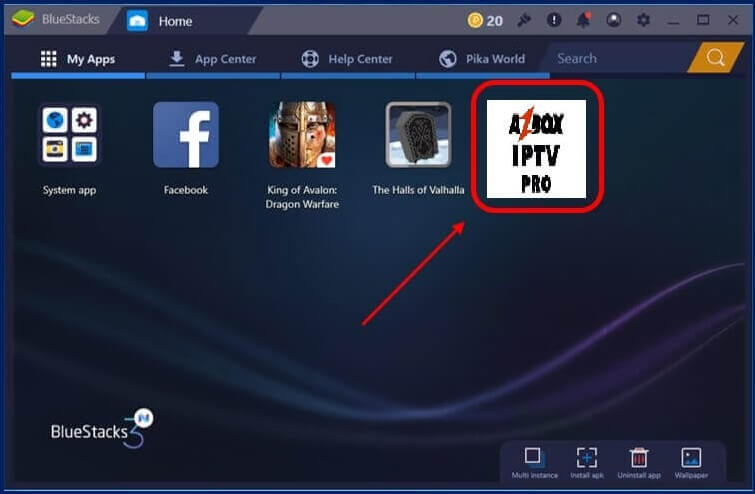Open the exclamation alert icon

point(554,20)
